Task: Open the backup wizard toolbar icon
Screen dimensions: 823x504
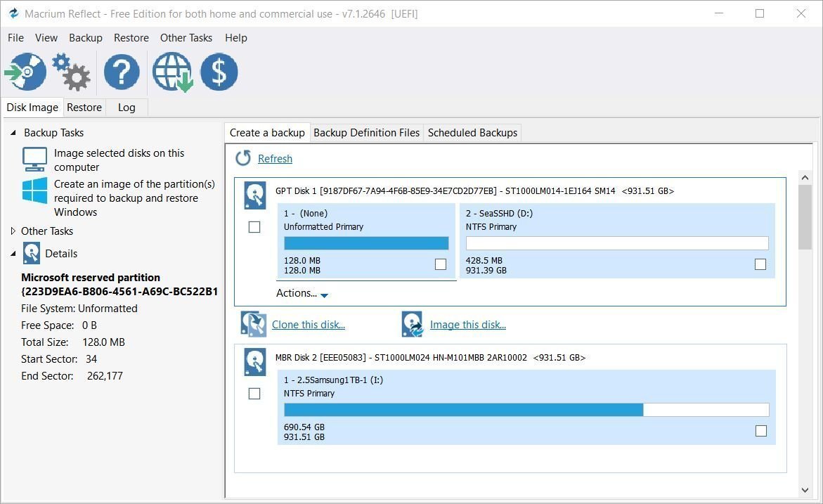Action: click(25, 71)
